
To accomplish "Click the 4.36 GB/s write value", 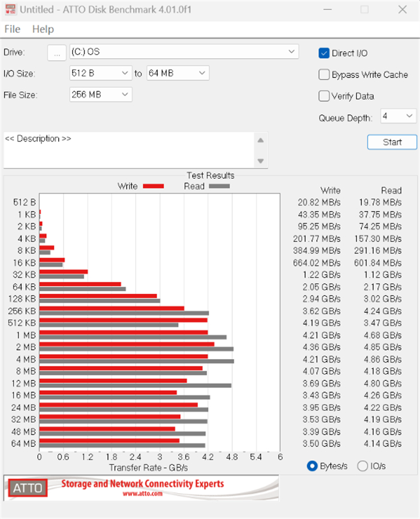I will pos(322,347).
